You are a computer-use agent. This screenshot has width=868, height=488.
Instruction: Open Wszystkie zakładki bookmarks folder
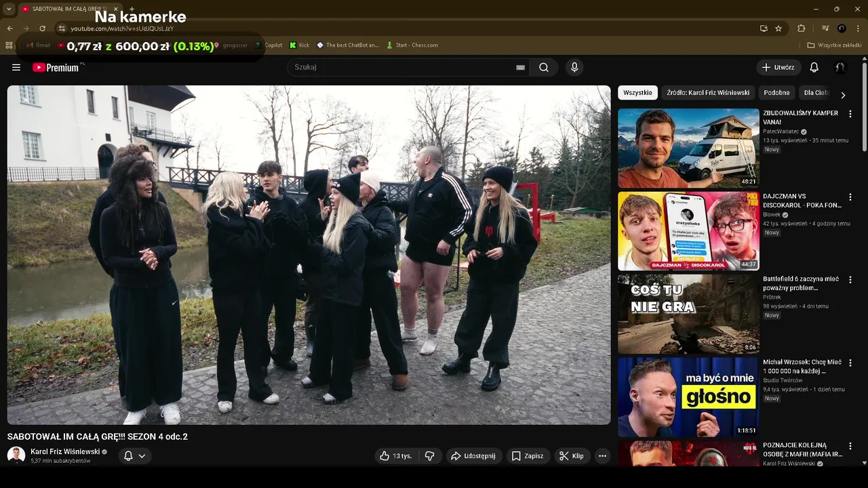pyautogui.click(x=834, y=45)
